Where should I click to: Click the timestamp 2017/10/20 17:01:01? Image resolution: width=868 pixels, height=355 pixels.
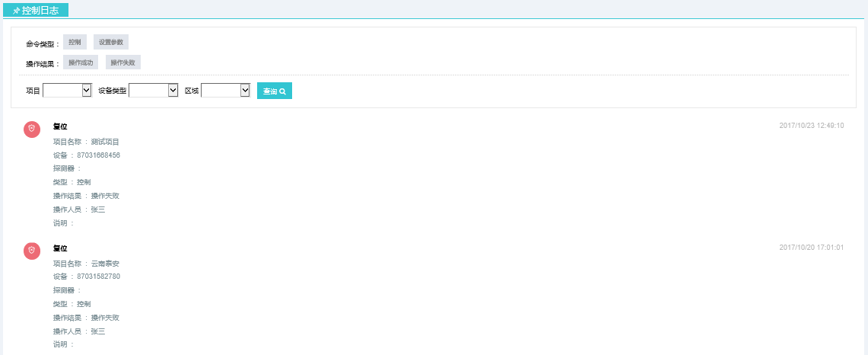click(x=811, y=248)
